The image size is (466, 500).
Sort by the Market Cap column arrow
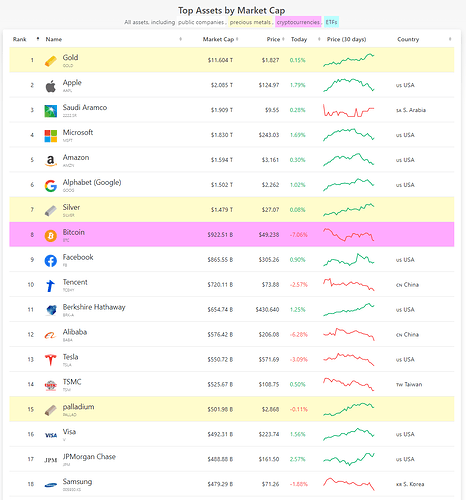[x=237, y=39]
